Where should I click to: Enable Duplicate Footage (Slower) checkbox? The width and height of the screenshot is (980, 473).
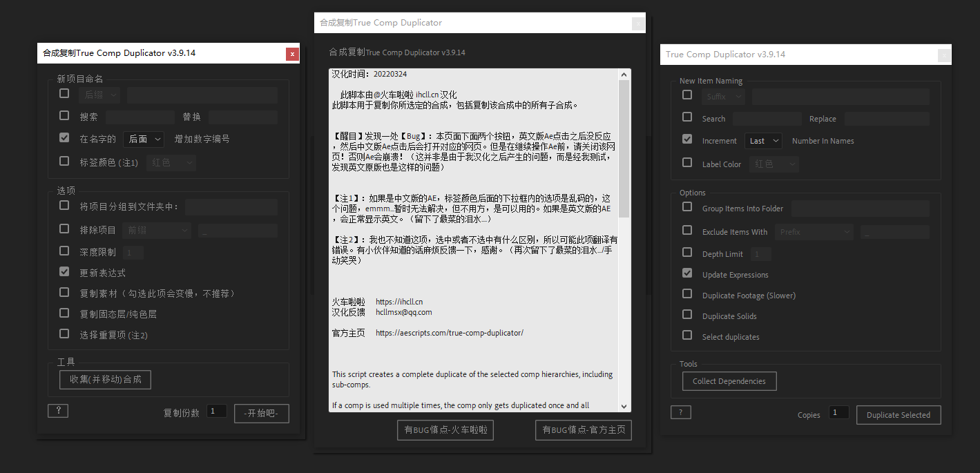tap(687, 293)
